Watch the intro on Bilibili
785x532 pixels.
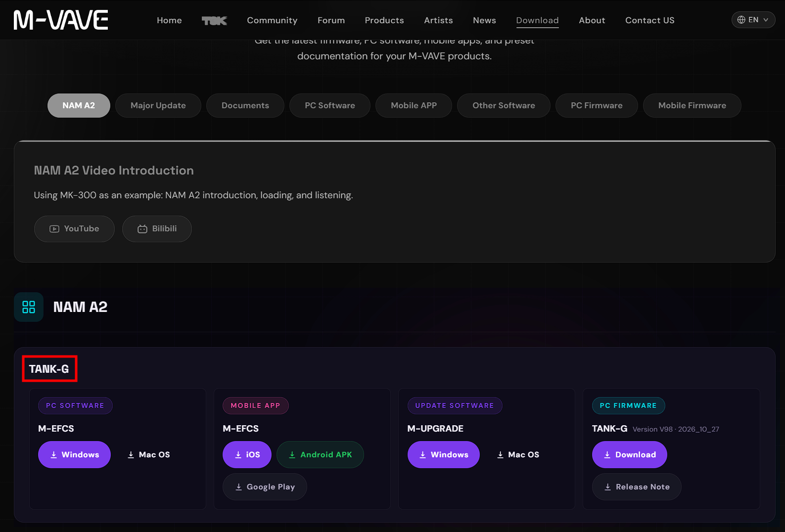click(157, 229)
